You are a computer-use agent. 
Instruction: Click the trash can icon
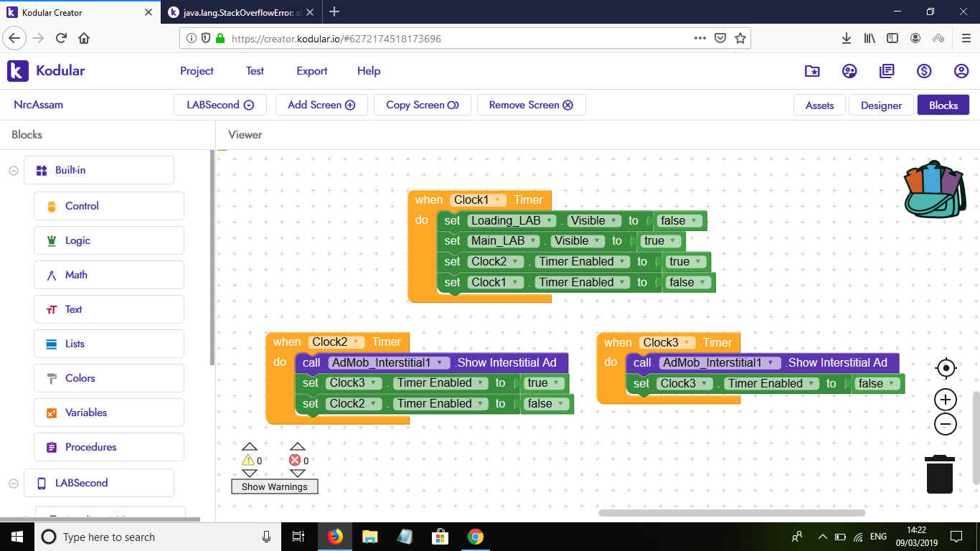click(940, 474)
